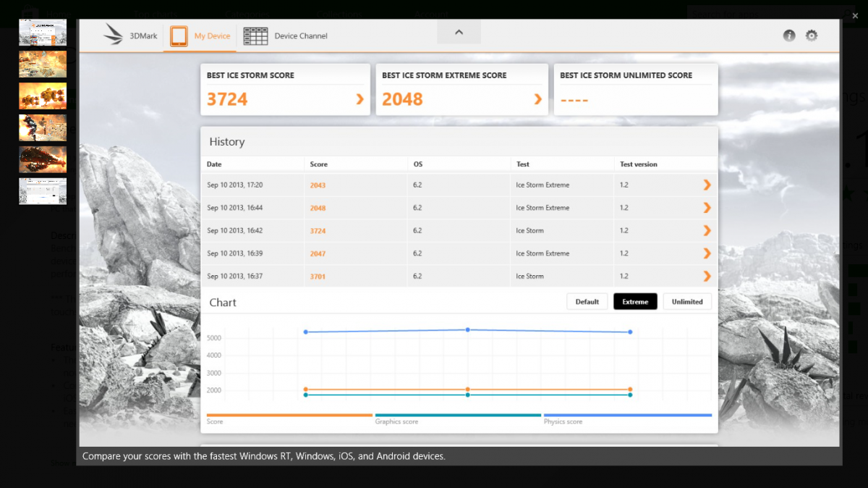Screen dimensions: 868x488
Task: Click the 'Compare your scores' caption text
Action: (x=264, y=456)
